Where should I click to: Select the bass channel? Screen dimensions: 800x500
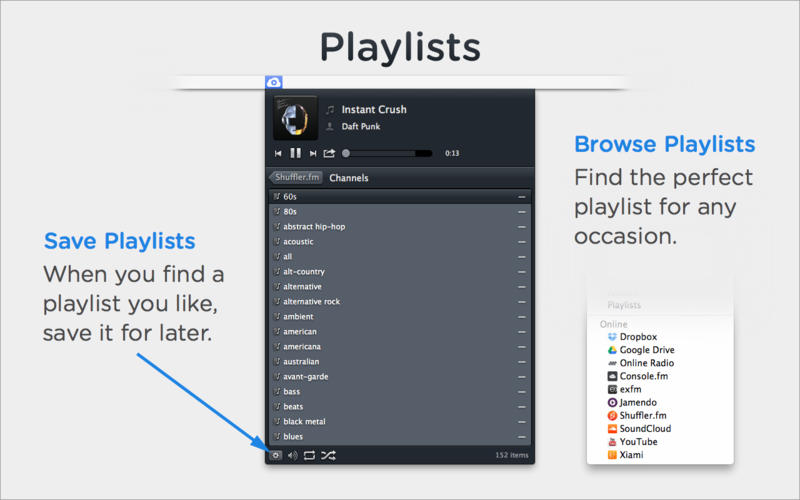click(400, 392)
